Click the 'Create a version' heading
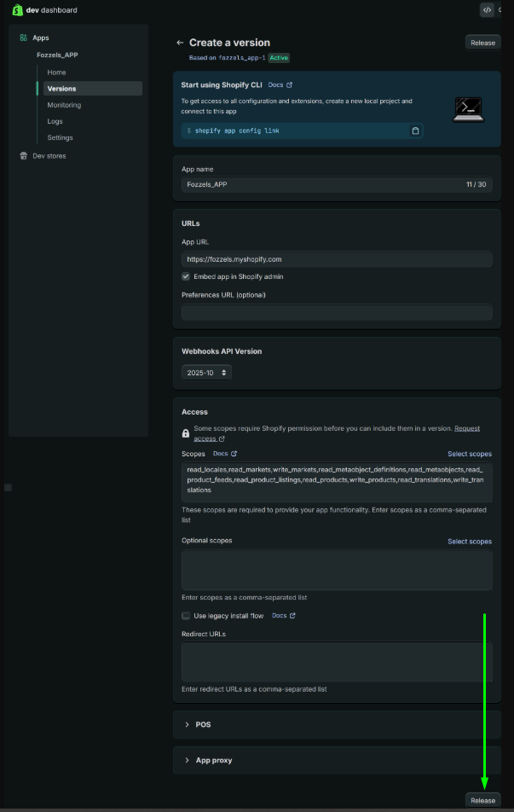 [x=230, y=43]
